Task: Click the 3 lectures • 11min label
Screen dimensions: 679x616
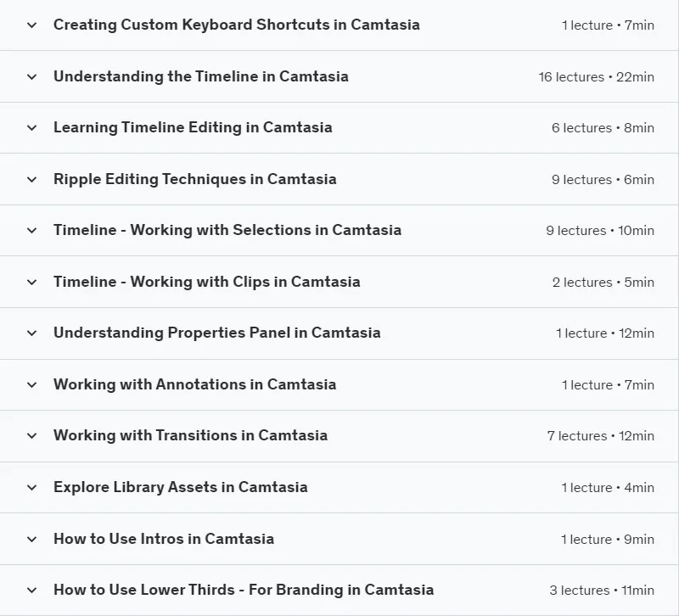Action: [x=602, y=591]
